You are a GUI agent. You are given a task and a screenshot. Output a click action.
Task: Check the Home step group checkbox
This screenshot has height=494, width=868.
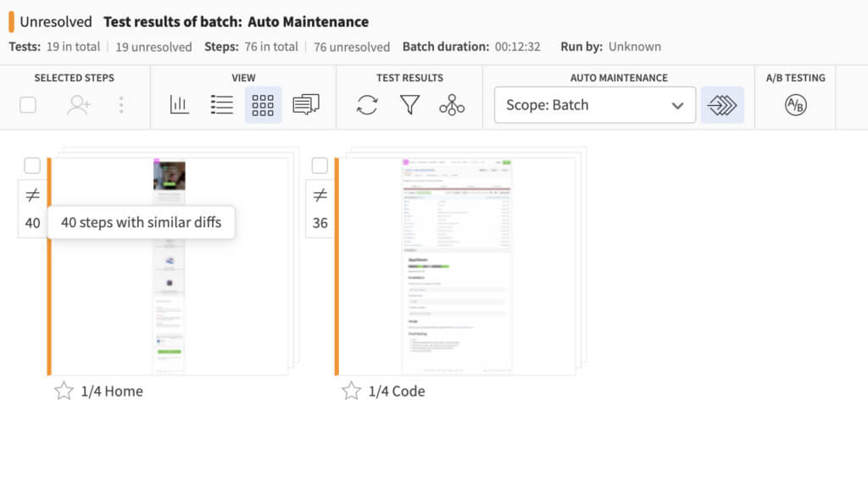tap(32, 165)
